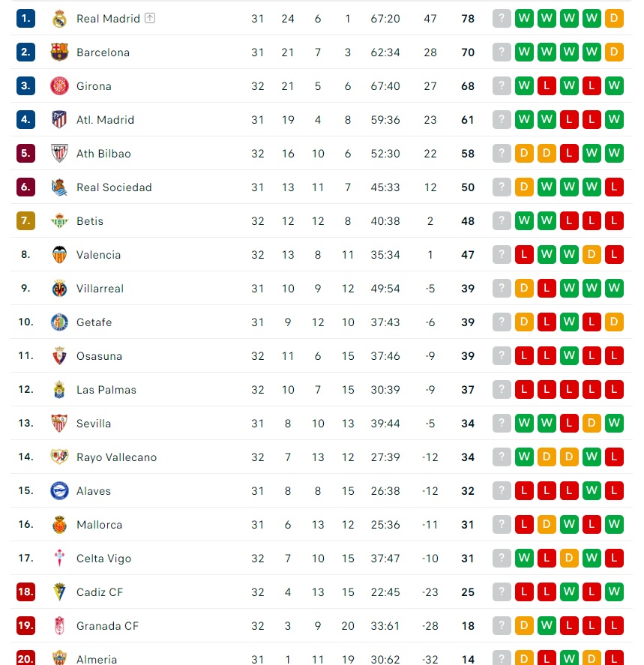The height and width of the screenshot is (665, 644).
Task: Click the Alaves club crest
Action: pos(59,491)
